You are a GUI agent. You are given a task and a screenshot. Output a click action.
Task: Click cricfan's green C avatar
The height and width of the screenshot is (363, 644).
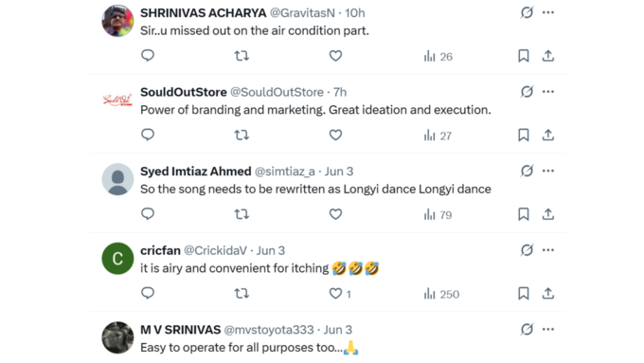pyautogui.click(x=117, y=259)
